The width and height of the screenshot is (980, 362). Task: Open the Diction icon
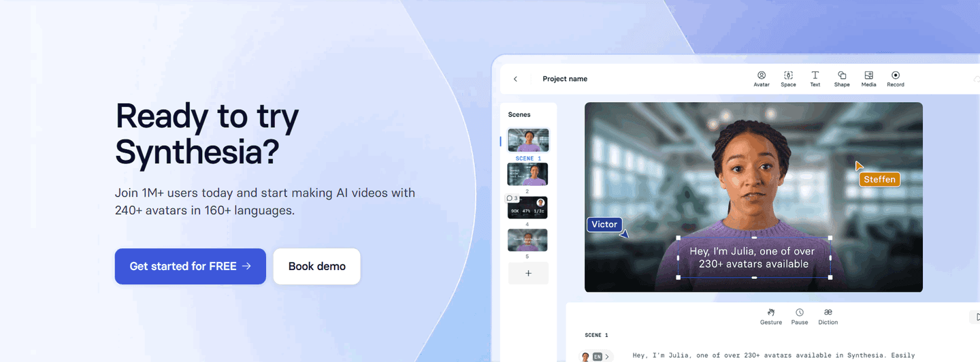point(828,316)
